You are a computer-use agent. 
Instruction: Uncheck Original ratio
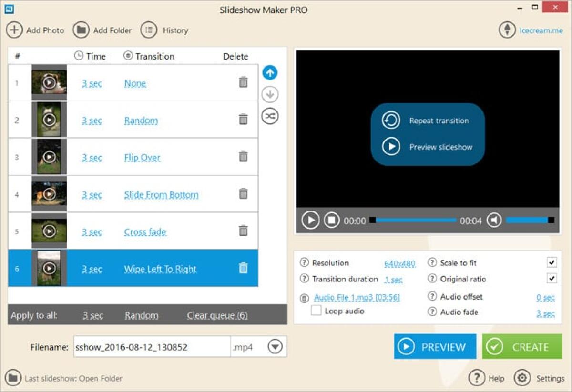coord(551,279)
